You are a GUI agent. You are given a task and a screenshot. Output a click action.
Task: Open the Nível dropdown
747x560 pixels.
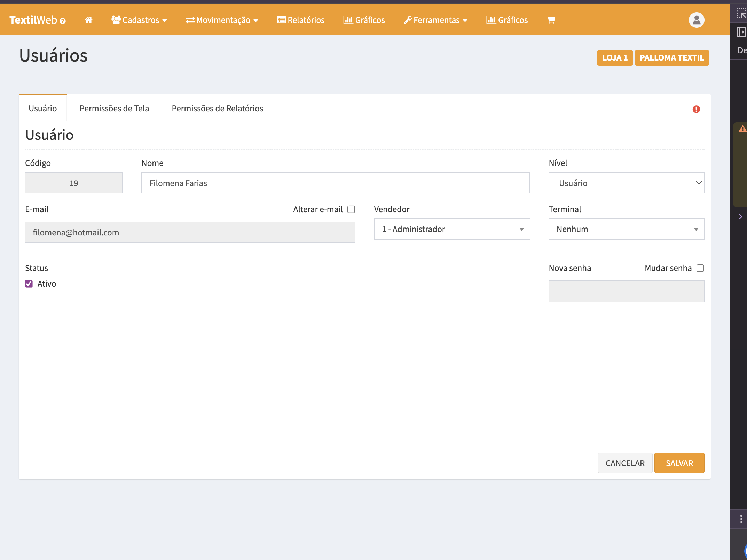click(626, 183)
